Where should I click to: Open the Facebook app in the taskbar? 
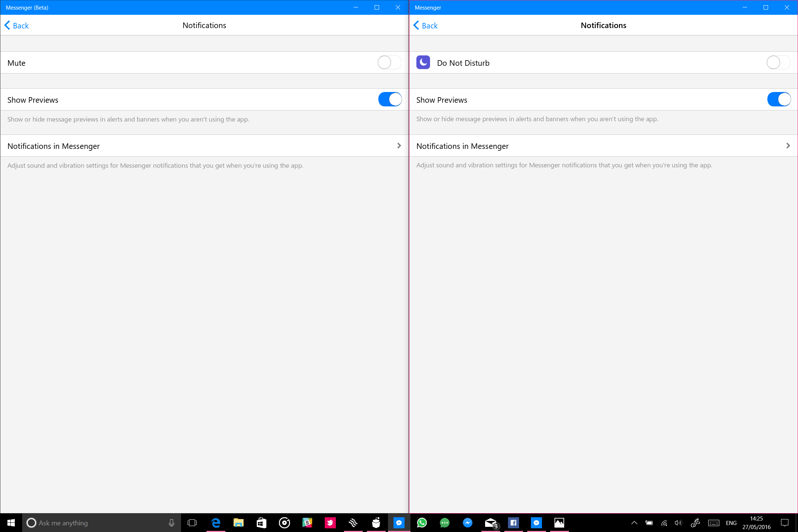click(514, 523)
